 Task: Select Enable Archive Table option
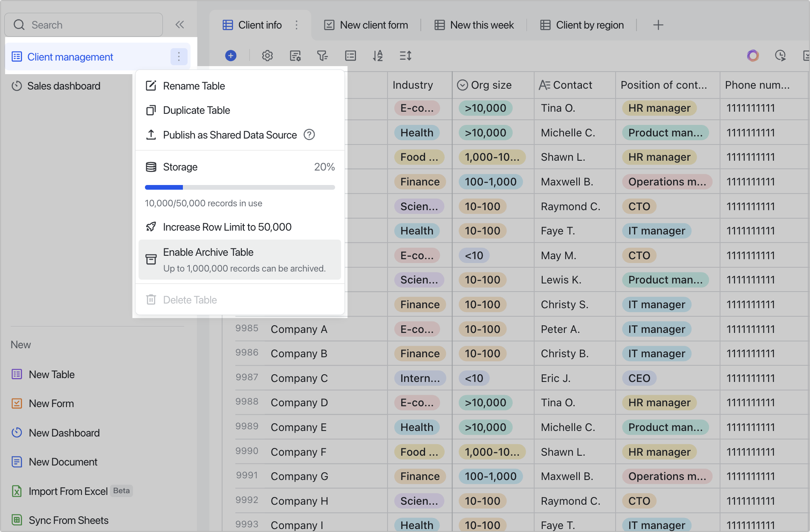240,260
